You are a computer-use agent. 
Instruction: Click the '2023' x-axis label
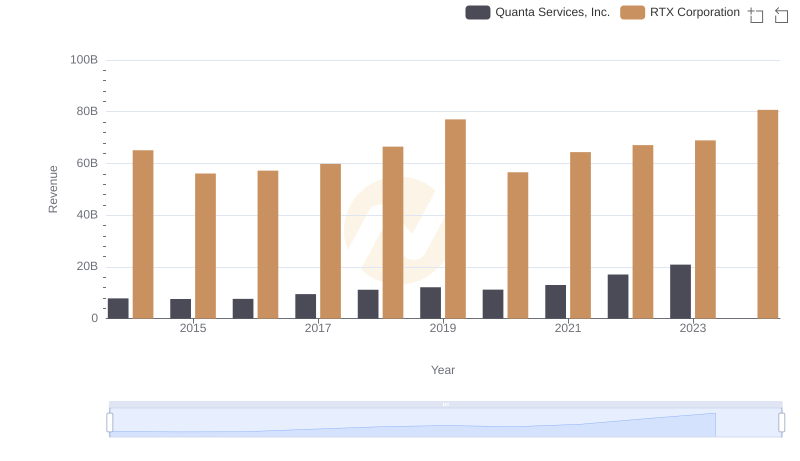pos(693,328)
